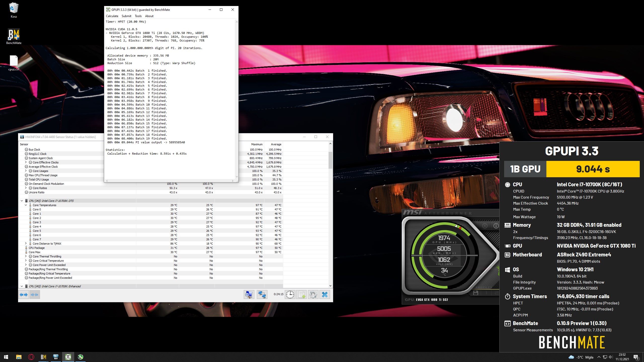Screen dimensions: 644x362
Task: Open the Tools menu in GPUPI
Action: pos(138,16)
